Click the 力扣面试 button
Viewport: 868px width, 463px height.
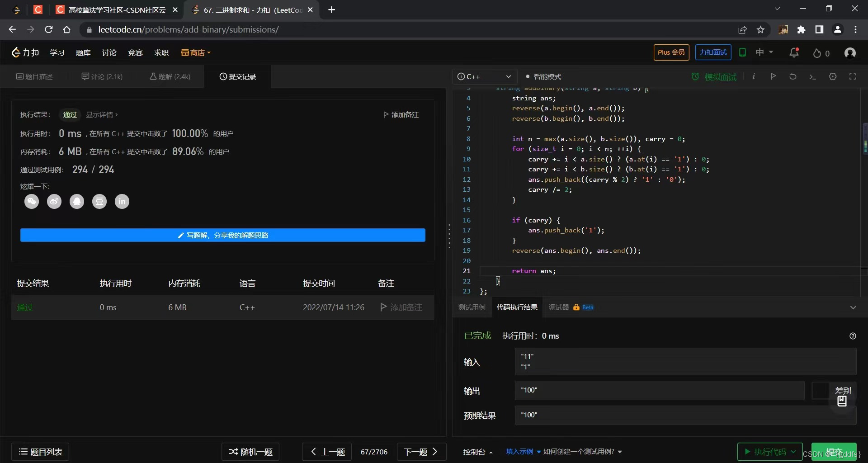tap(713, 52)
